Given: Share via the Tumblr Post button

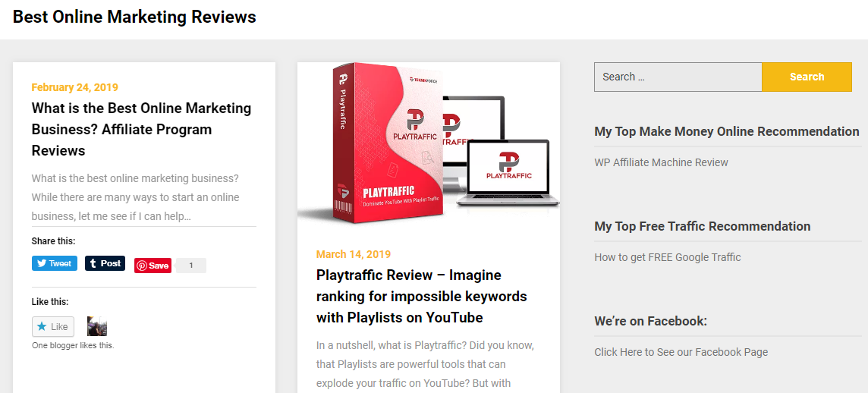Looking at the screenshot, I should [105, 263].
